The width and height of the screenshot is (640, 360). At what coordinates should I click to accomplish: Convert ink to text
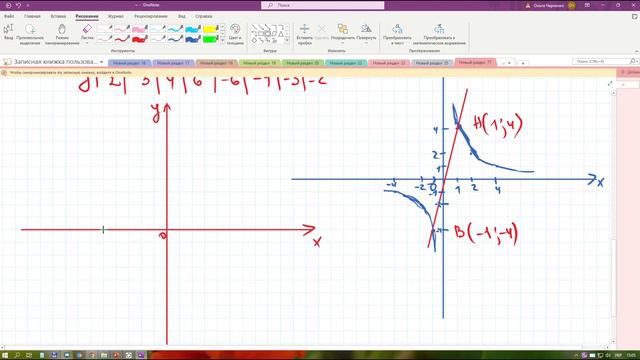pos(397,34)
